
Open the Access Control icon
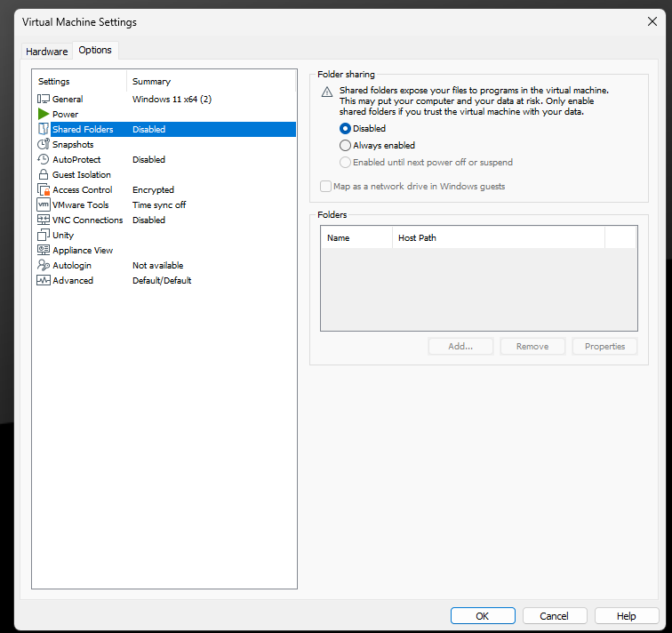click(x=44, y=189)
